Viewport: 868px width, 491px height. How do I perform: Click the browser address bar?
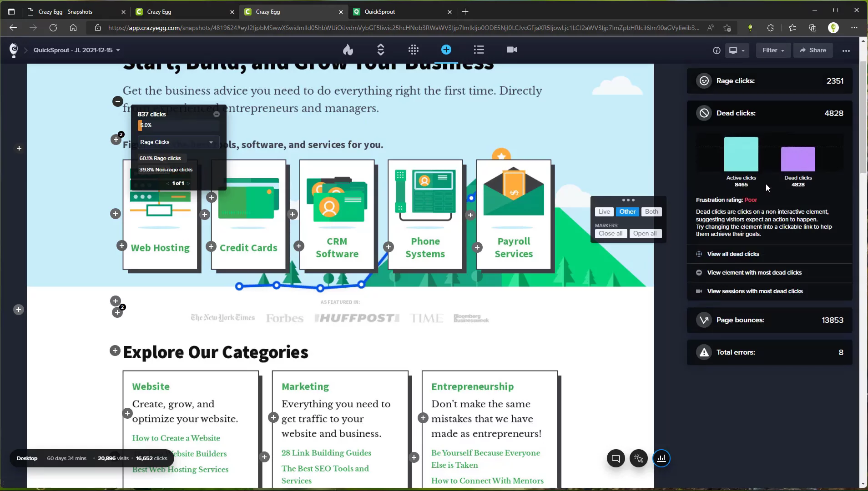tap(403, 28)
